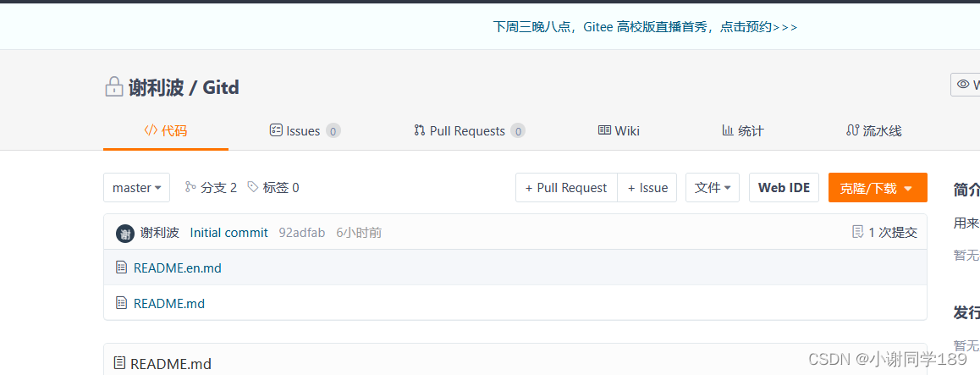The image size is (980, 375).
Task: Click the Pull Requests count badge 0
Action: coord(517,131)
